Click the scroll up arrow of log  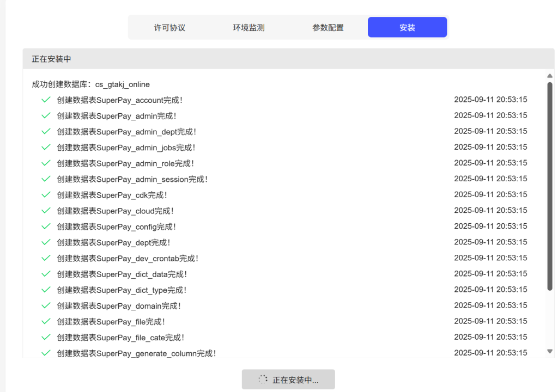[549, 76]
